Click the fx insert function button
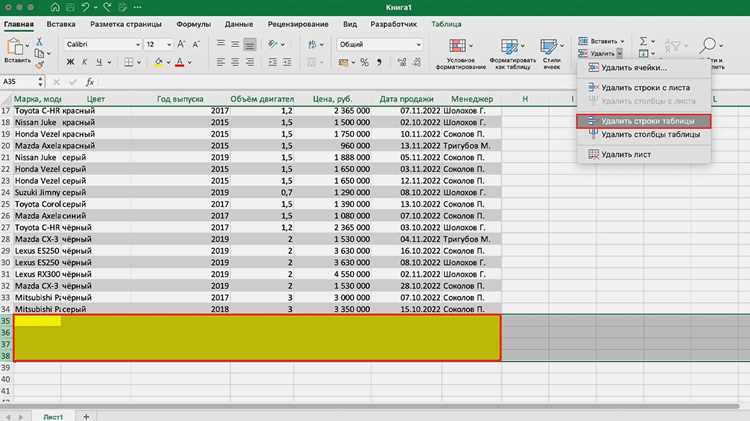750x421 pixels. point(89,82)
